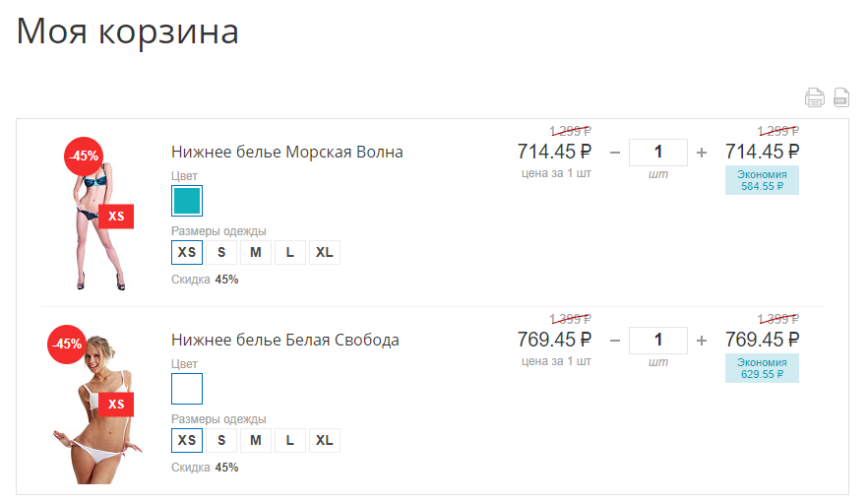Viewport: 868px width, 502px height.
Task: Focus the quantity field of Белая Свобода
Action: click(657, 341)
